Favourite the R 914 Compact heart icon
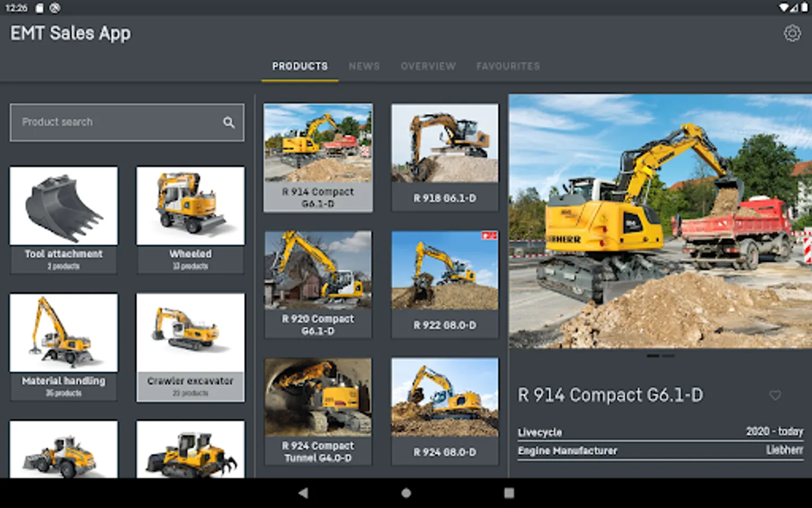Viewport: 812px width, 508px height. pos(775,395)
